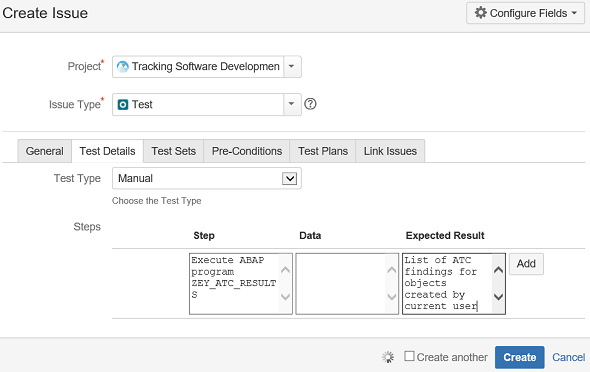Click the Step column header
Viewport: 590px width, 372px height.
tap(204, 235)
